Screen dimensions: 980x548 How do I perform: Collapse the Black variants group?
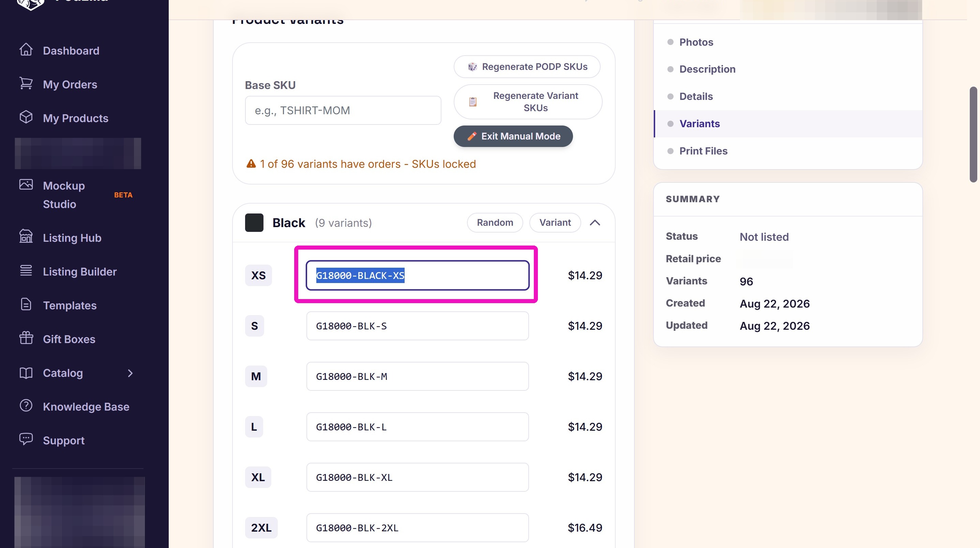(x=595, y=223)
